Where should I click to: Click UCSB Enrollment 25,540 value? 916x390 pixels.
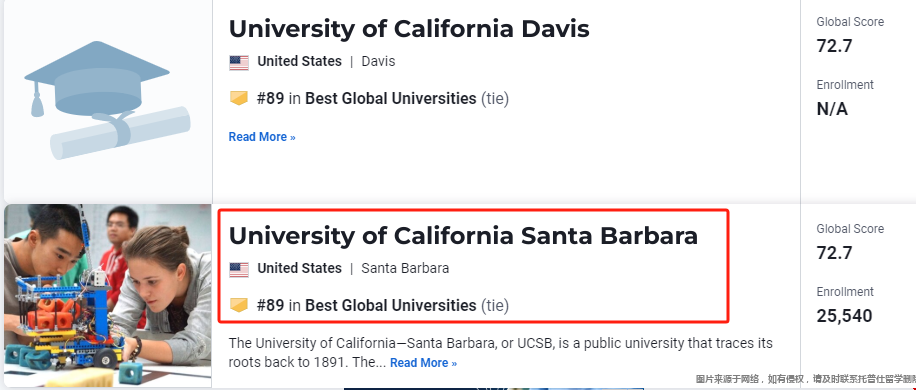[x=844, y=316]
